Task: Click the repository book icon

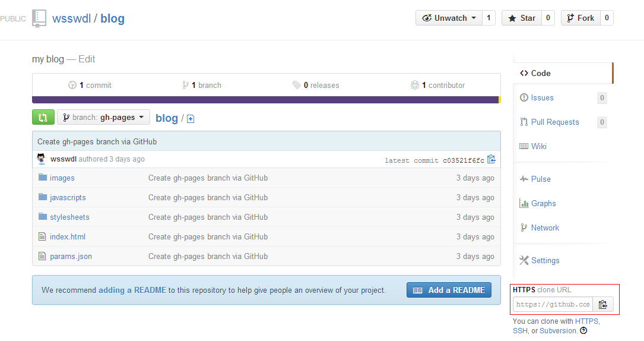Action: click(39, 18)
